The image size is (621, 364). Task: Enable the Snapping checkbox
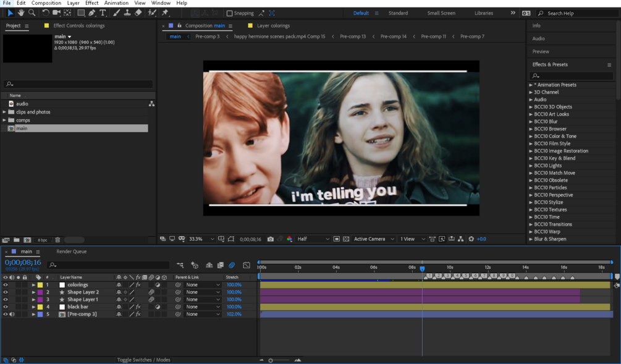[x=229, y=13]
